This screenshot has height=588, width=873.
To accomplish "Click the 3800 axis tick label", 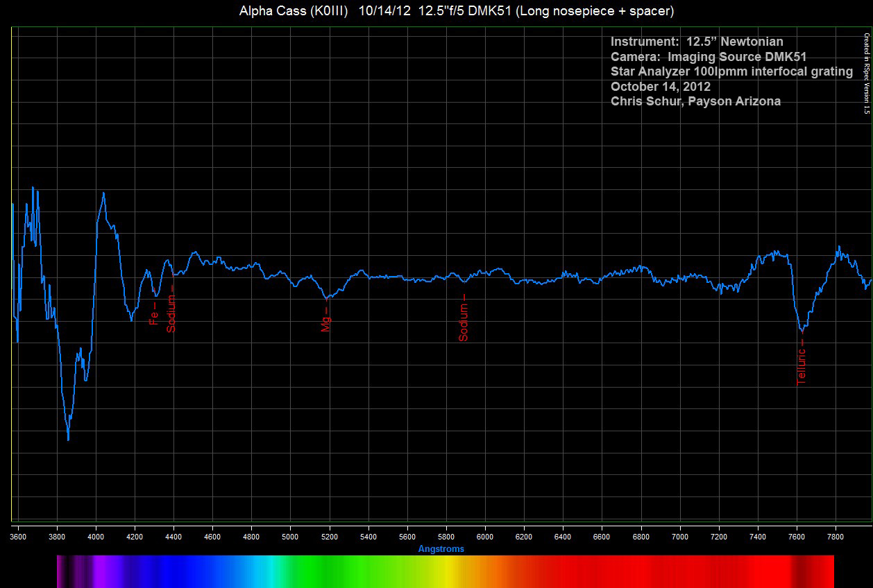I will point(57,536).
